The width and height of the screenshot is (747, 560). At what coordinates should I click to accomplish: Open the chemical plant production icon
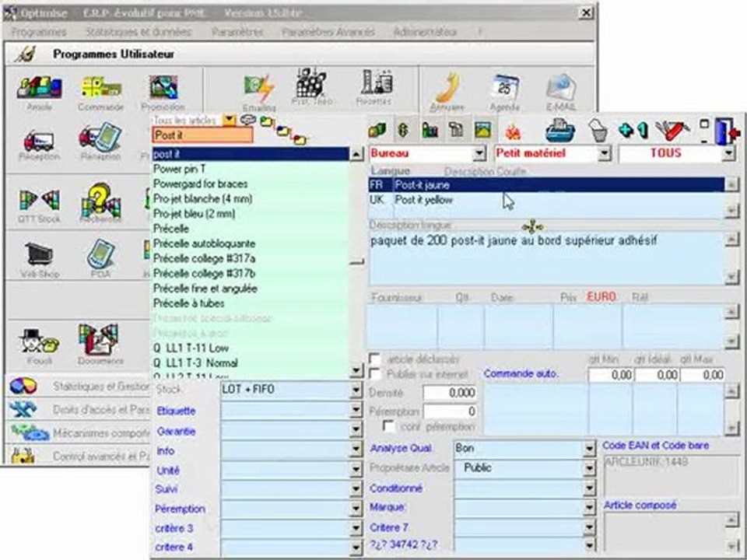[311, 82]
